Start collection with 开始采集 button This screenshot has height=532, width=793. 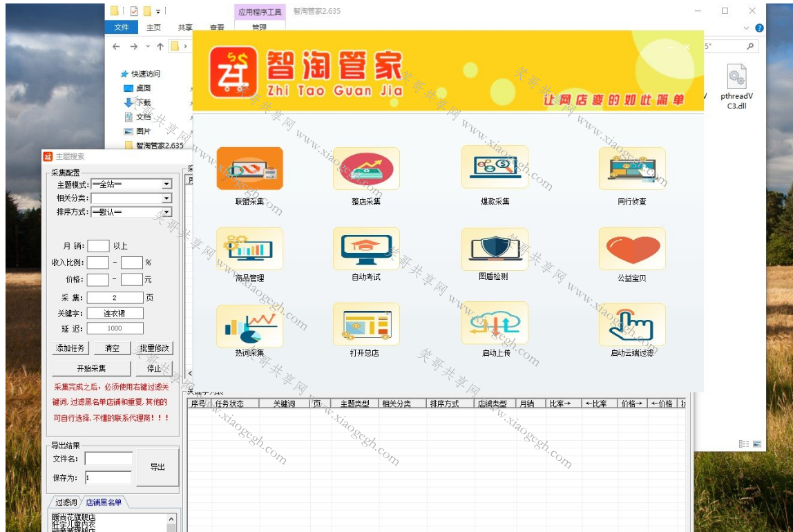click(x=92, y=368)
